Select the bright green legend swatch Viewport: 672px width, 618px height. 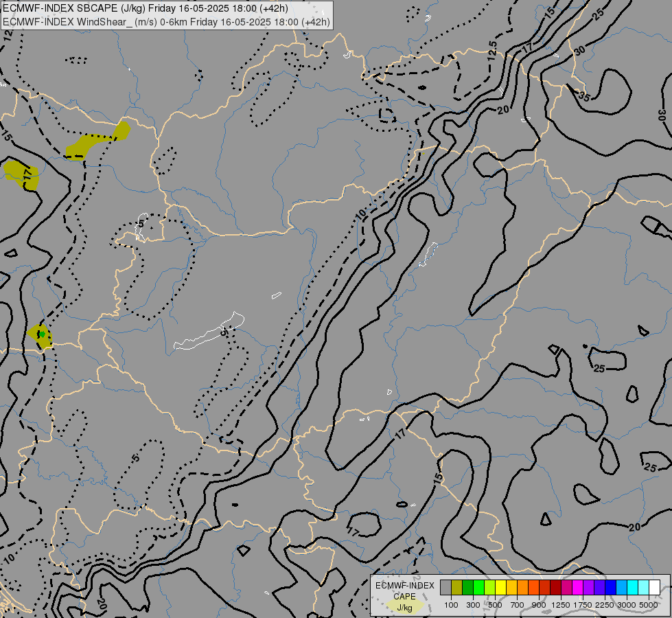(478, 588)
